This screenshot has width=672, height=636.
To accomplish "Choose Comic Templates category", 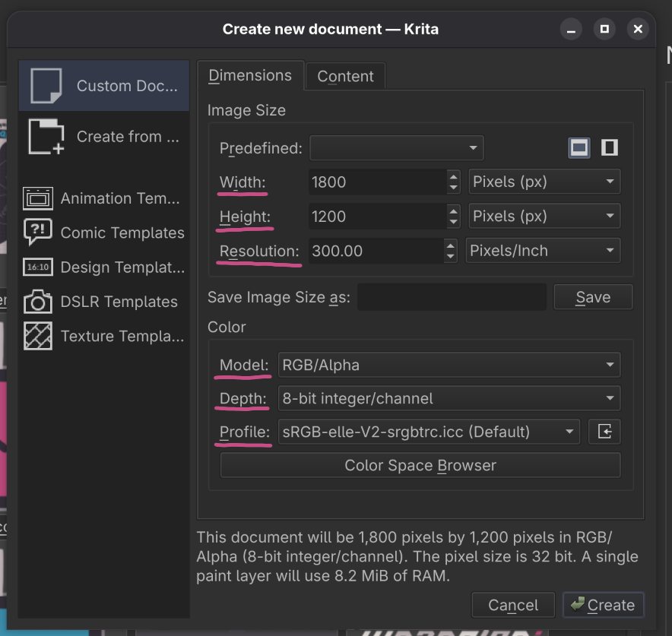I will (103, 233).
